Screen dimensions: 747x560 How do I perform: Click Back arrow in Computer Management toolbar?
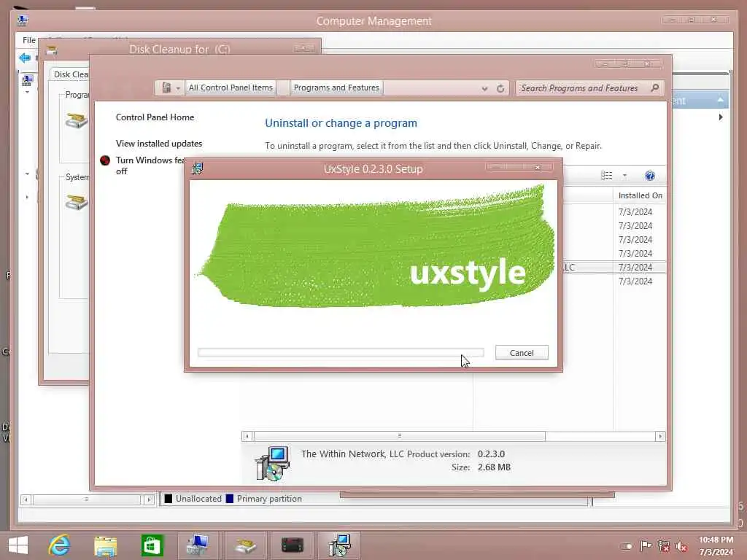click(x=25, y=58)
